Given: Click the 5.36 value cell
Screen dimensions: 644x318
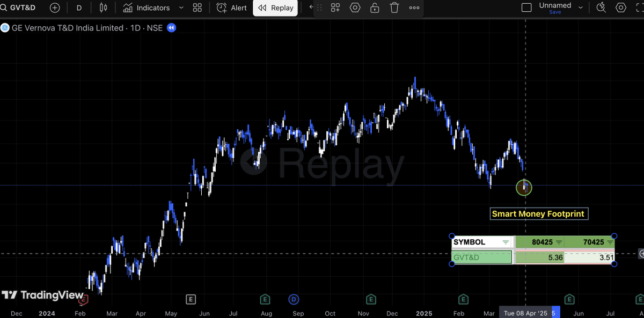Looking at the screenshot, I should [x=539, y=257].
